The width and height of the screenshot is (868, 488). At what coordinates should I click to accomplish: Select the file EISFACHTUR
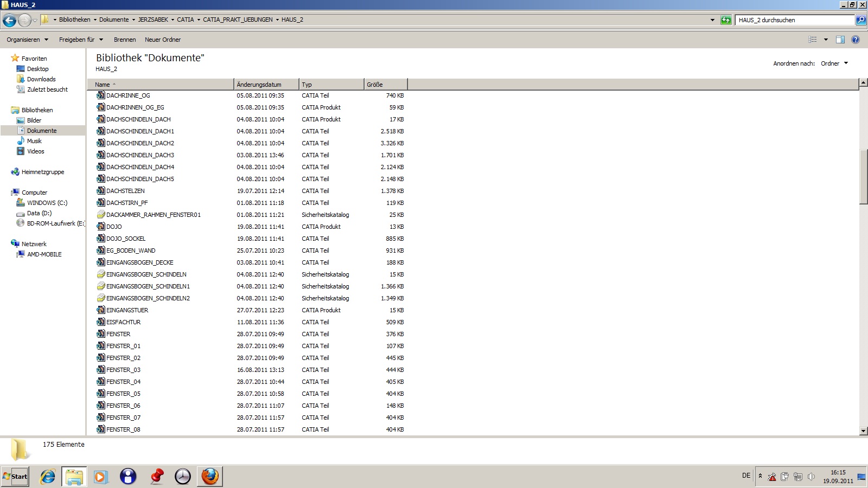pyautogui.click(x=123, y=322)
